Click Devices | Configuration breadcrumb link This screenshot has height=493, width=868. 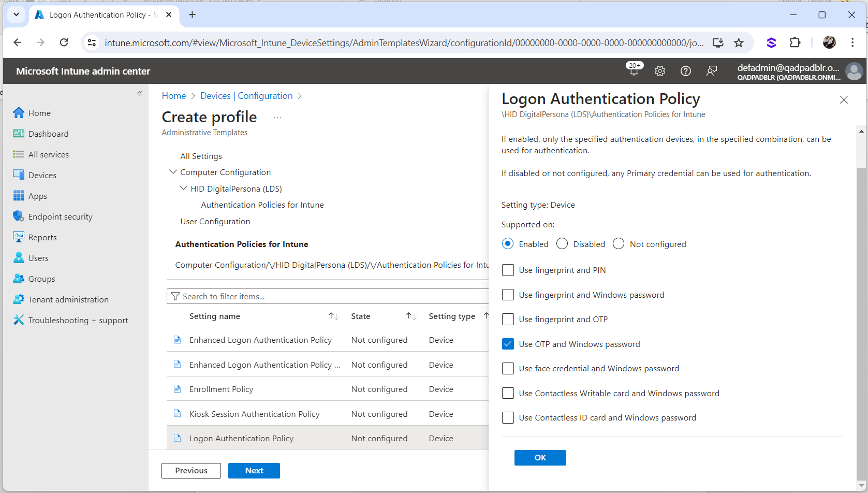(x=246, y=96)
